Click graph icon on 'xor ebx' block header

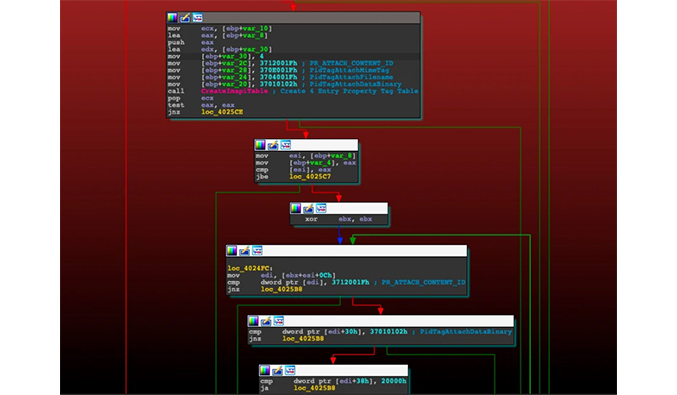[321, 209]
